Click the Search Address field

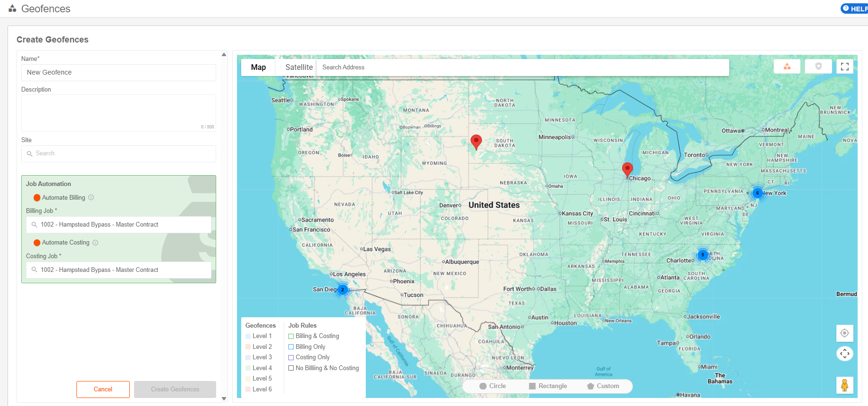(x=522, y=67)
